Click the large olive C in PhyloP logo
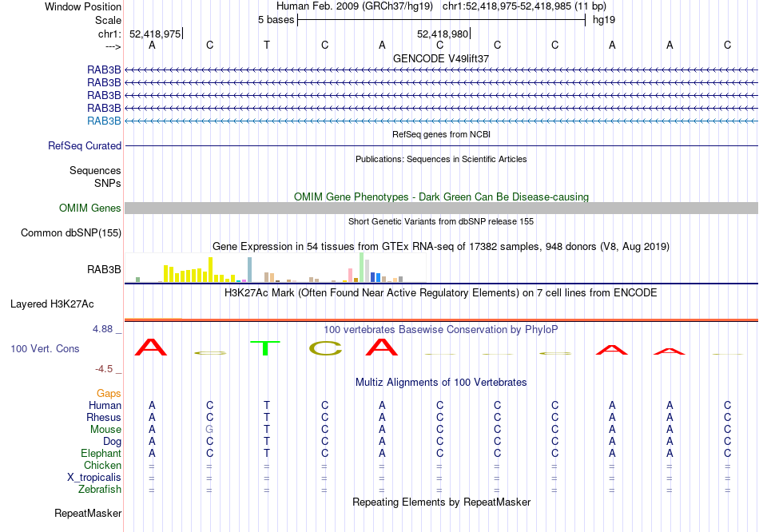This screenshot has width=759, height=532. (325, 347)
